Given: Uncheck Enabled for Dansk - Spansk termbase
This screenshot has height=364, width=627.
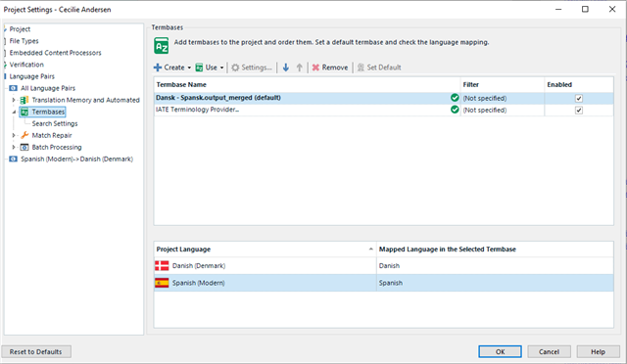Looking at the screenshot, I should pos(579,98).
